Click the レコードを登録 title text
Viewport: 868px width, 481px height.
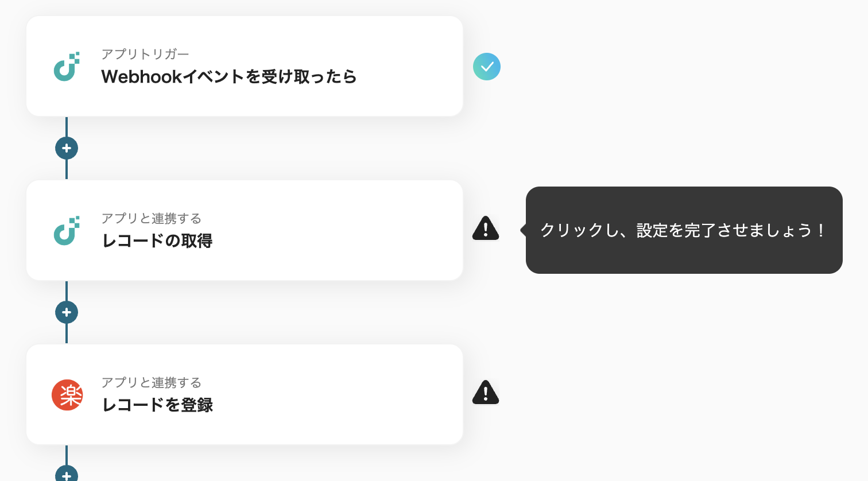tap(157, 405)
